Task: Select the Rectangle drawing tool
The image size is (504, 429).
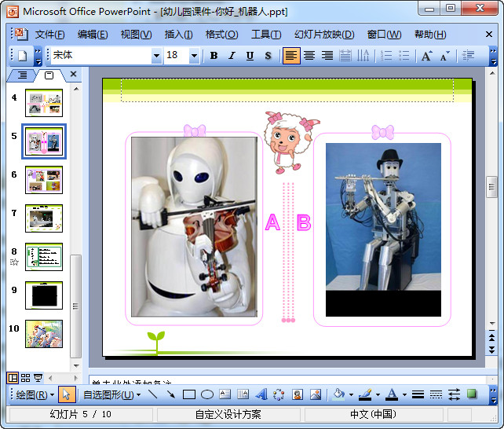Action: coord(189,394)
